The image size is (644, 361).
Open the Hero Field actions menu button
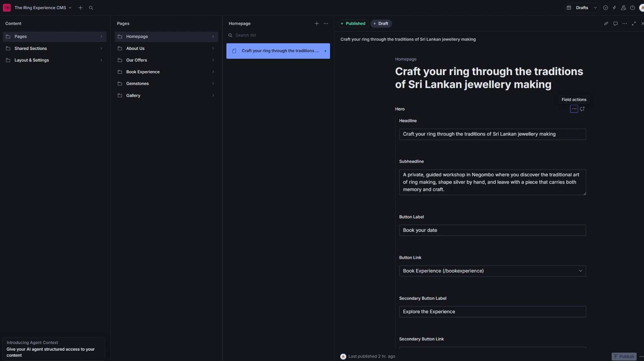574,109
